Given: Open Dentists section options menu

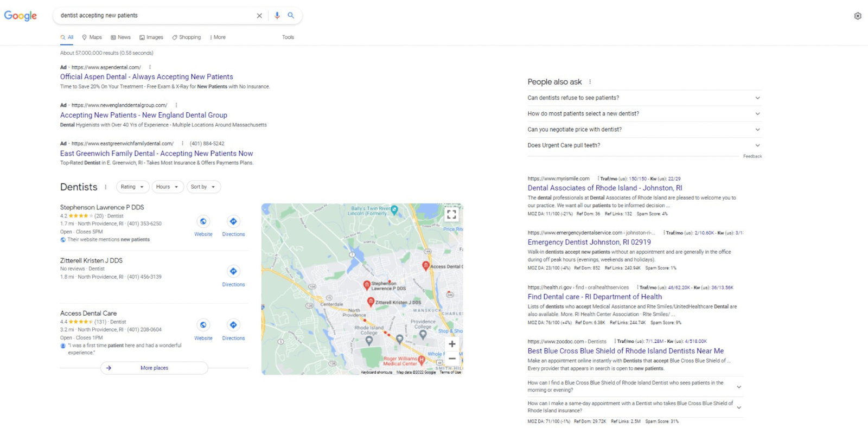Looking at the screenshot, I should (x=105, y=187).
